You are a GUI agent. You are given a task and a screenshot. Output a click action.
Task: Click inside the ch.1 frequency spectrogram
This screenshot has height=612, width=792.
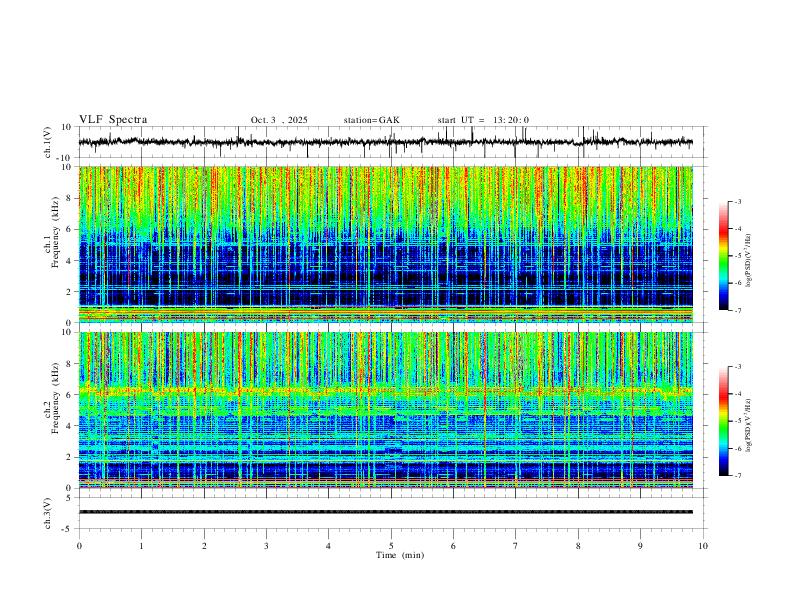(385, 244)
